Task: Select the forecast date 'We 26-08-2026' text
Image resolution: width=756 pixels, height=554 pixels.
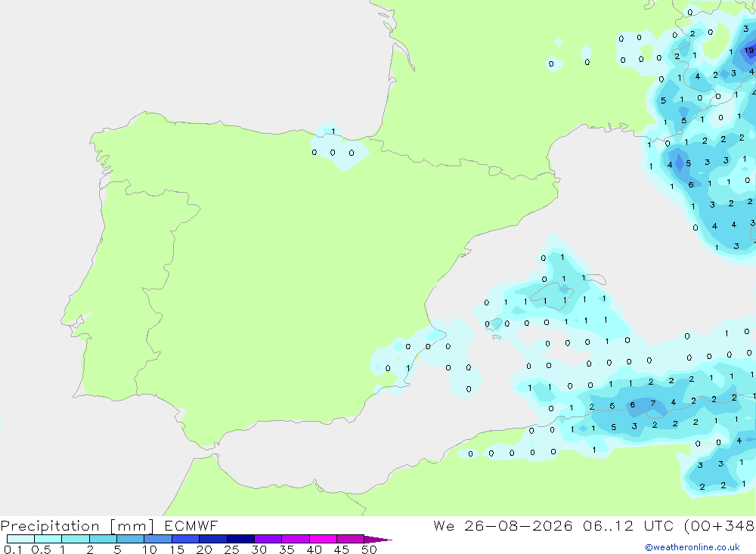Action: click(503, 526)
